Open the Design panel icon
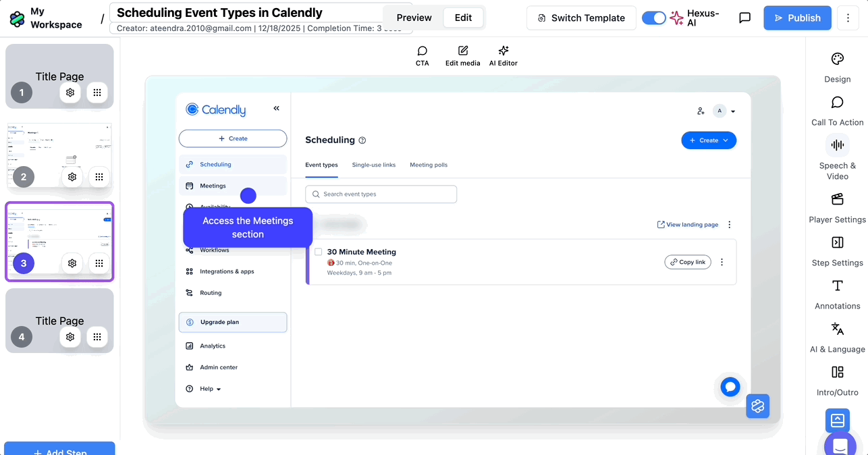Image resolution: width=868 pixels, height=455 pixels. click(838, 59)
